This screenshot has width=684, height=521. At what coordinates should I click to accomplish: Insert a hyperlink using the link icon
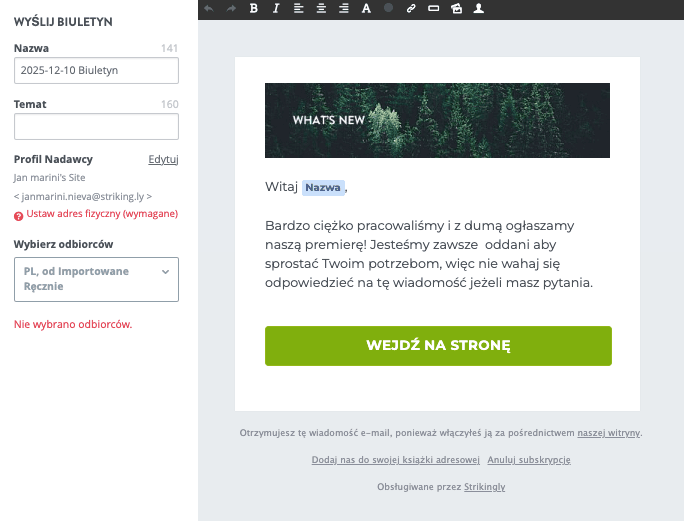point(411,8)
